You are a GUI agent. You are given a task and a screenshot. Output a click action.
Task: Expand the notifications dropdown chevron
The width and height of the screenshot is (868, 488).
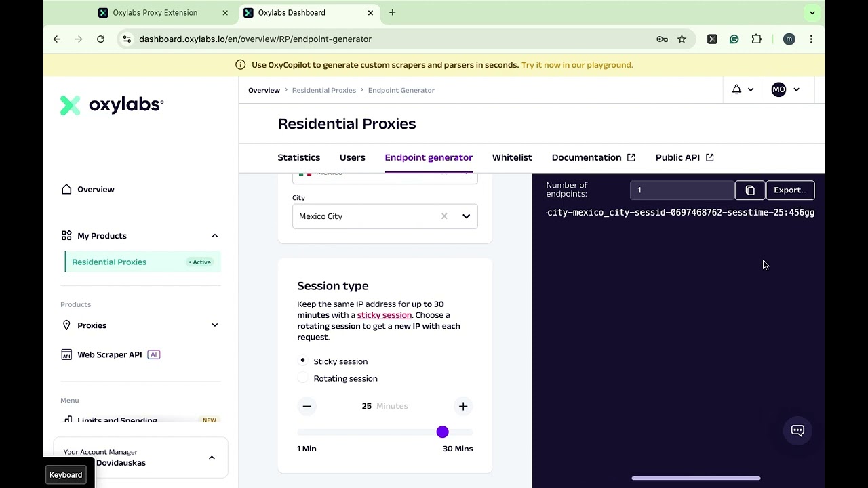click(750, 89)
